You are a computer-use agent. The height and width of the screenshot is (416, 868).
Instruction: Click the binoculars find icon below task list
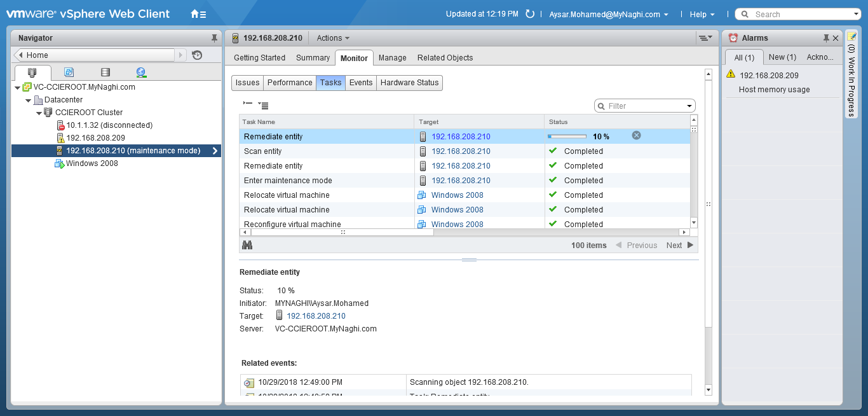point(247,245)
